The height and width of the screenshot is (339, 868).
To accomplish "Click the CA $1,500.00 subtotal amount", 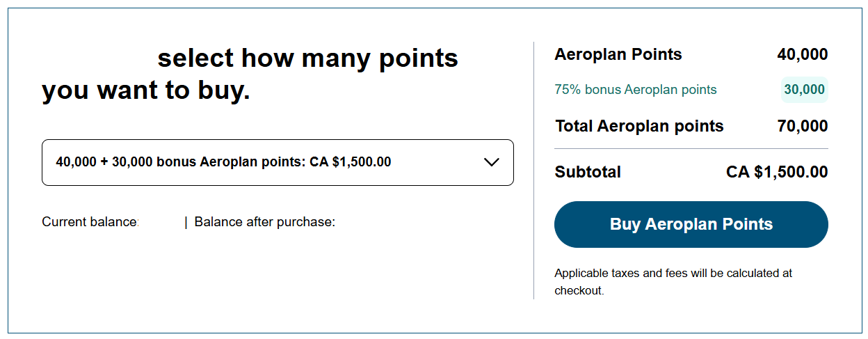I will pyautogui.click(x=776, y=172).
